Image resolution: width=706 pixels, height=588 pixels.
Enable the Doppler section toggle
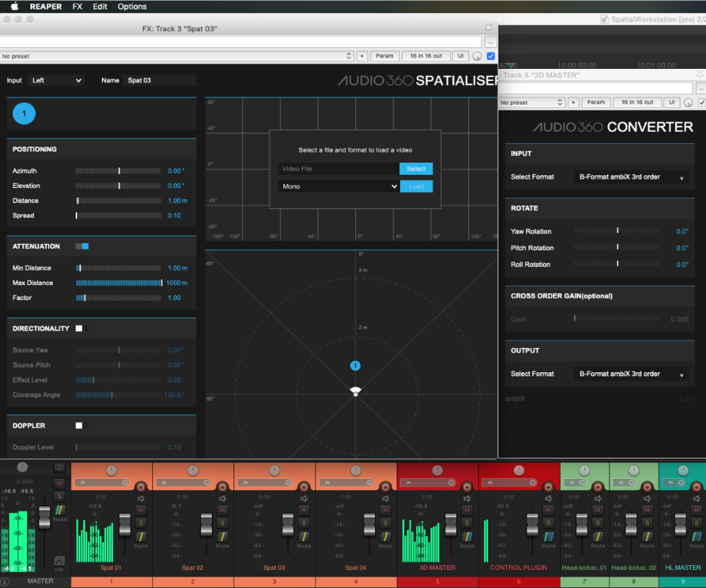coord(80,425)
